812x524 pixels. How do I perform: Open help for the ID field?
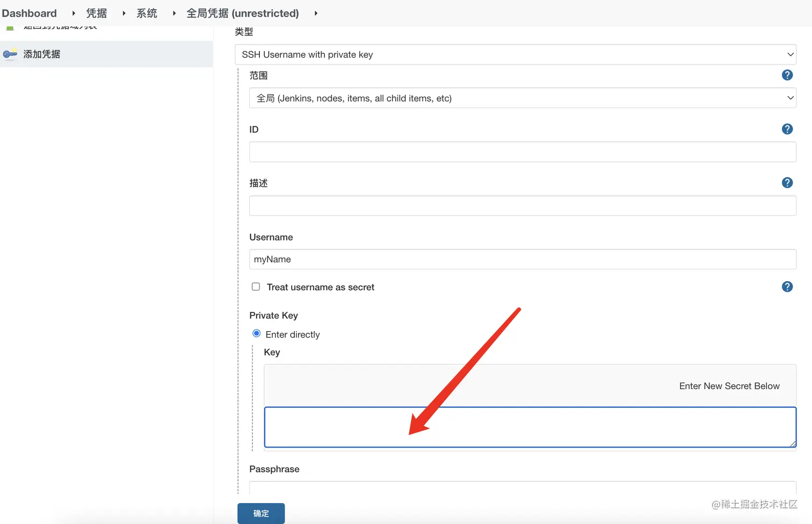pos(787,129)
